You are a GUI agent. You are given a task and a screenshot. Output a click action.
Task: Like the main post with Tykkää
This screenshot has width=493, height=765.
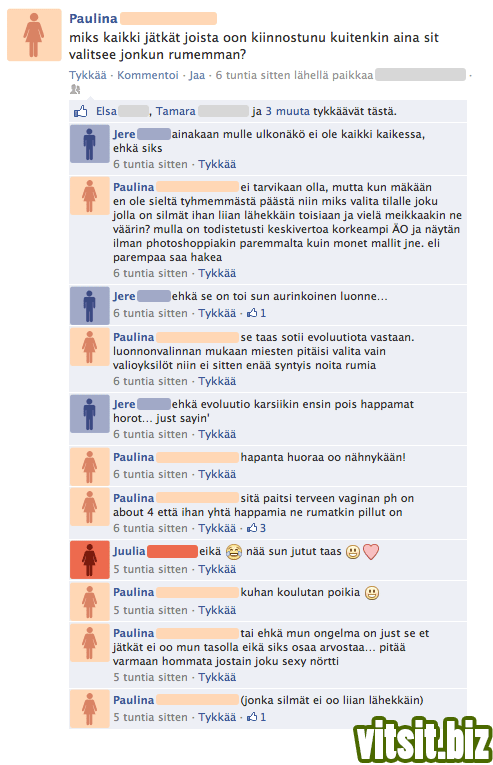tap(87, 75)
